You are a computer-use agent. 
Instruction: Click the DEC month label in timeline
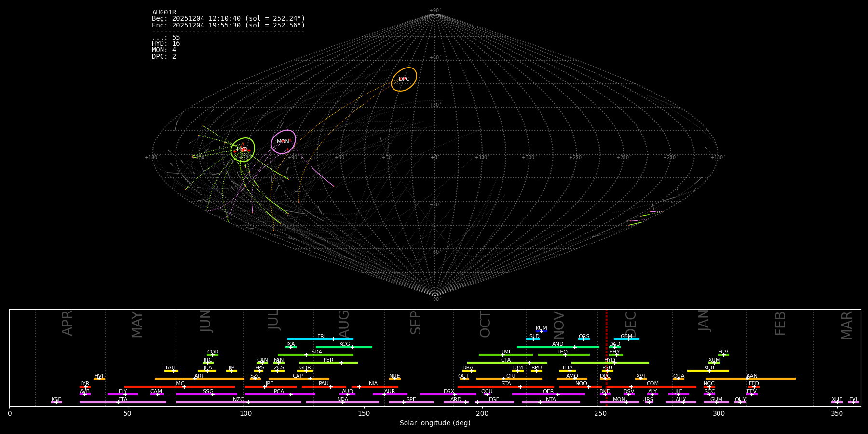(631, 324)
